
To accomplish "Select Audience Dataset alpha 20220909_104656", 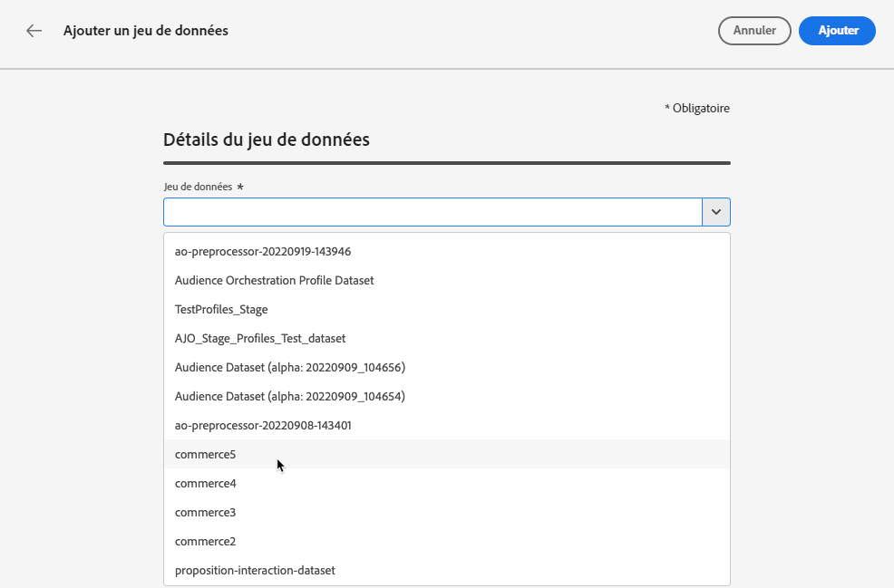I will tap(289, 367).
